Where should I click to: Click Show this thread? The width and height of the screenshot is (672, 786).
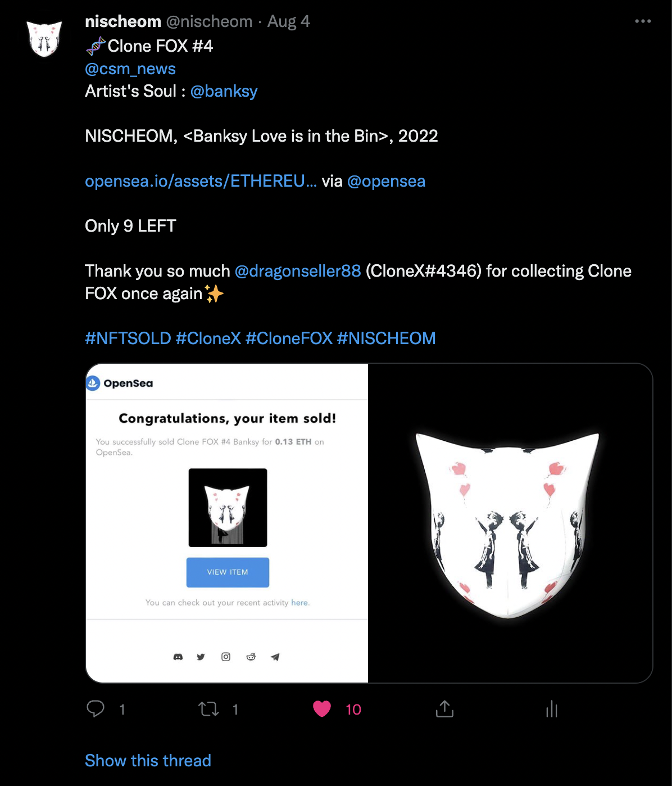click(x=148, y=761)
